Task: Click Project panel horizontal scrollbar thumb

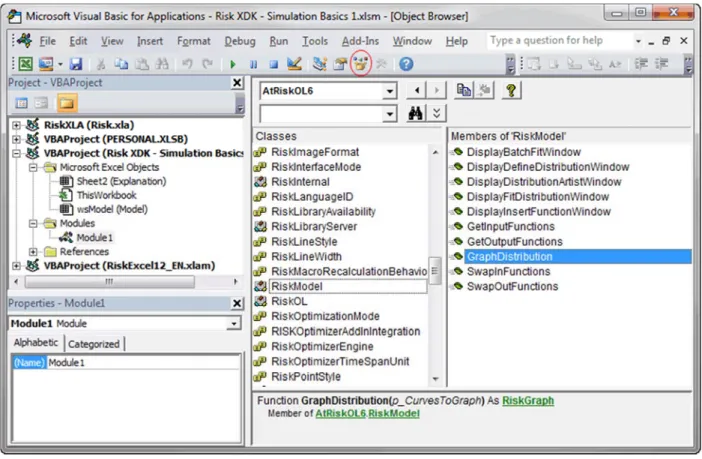Action: pyautogui.click(x=110, y=282)
